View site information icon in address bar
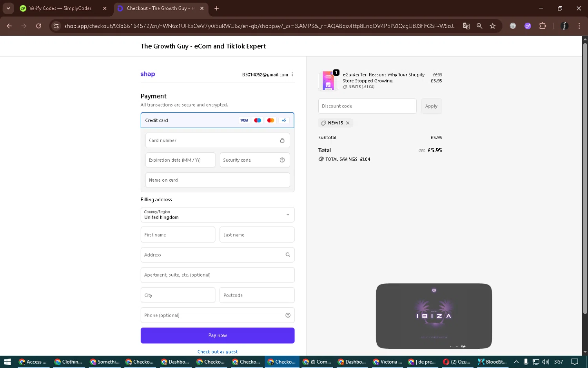The image size is (588, 368). [x=56, y=26]
